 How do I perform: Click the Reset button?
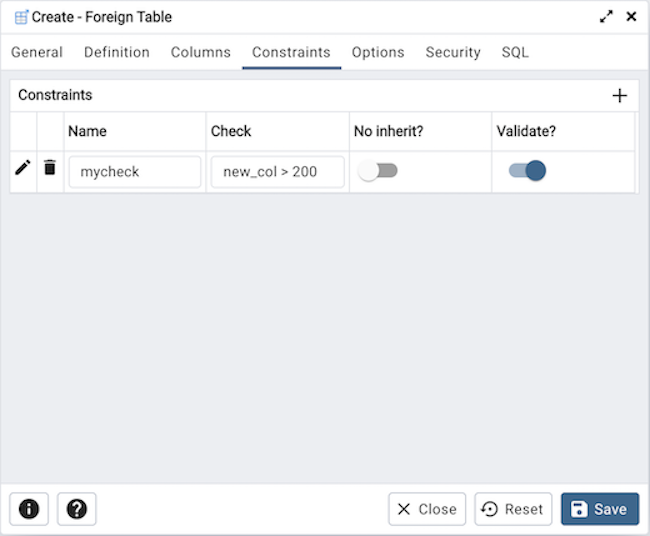[x=513, y=509]
